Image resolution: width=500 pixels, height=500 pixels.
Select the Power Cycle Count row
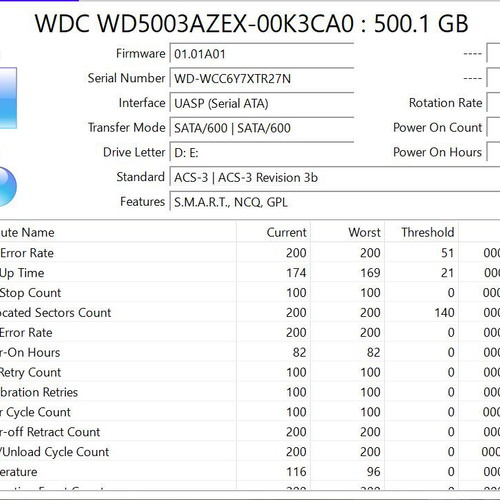(250, 412)
